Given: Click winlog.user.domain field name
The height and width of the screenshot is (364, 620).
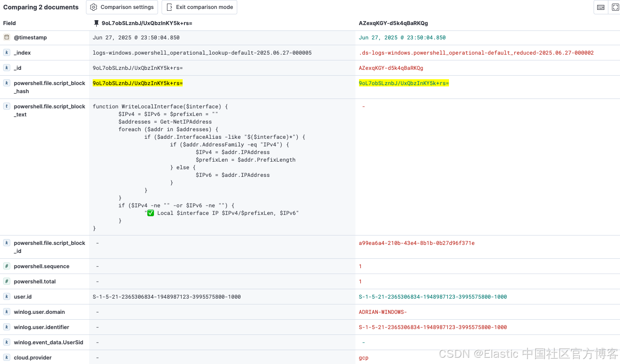Looking at the screenshot, I should [39, 312].
